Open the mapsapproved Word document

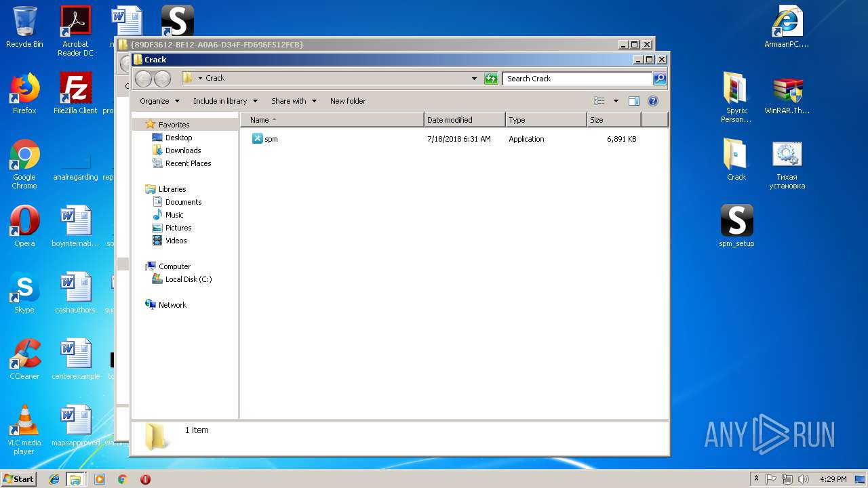[75, 426]
